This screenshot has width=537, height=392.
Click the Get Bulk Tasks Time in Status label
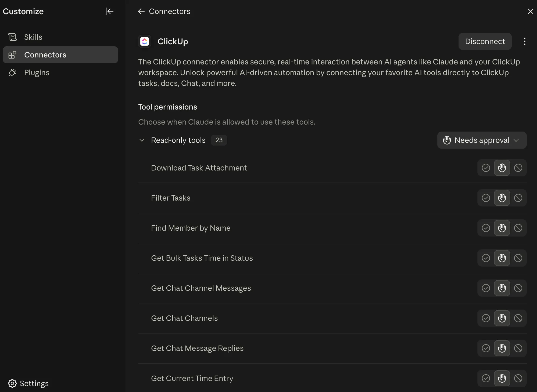tap(202, 258)
